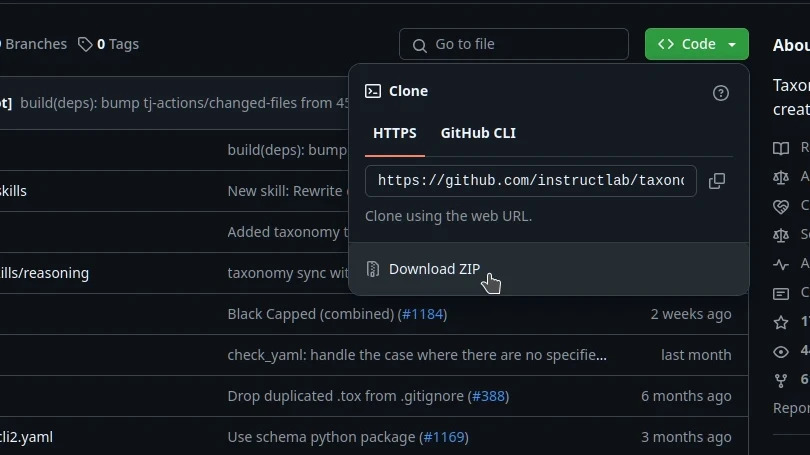The width and height of the screenshot is (810, 455).
Task: Click the custom properties note icon
Action: pos(781,293)
